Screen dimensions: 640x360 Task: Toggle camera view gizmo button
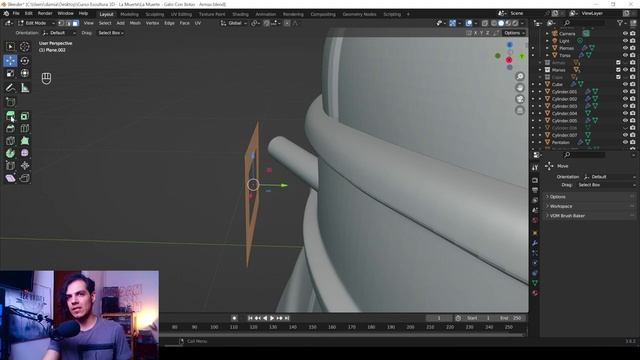[520, 99]
